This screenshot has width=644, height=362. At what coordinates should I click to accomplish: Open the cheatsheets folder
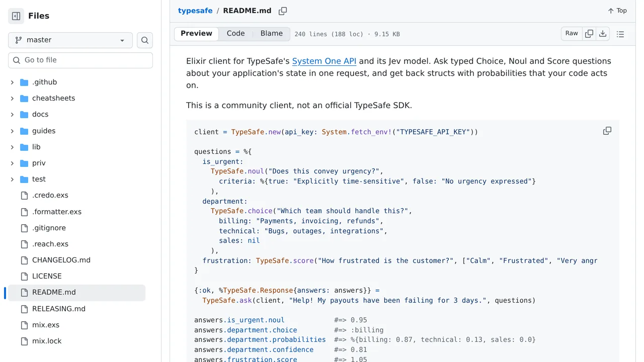[53, 99]
